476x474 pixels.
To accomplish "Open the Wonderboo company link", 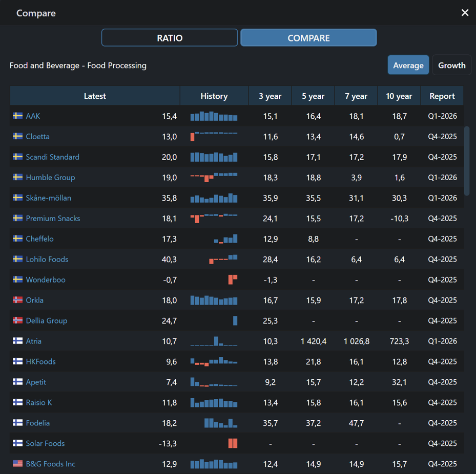I will (x=46, y=279).
